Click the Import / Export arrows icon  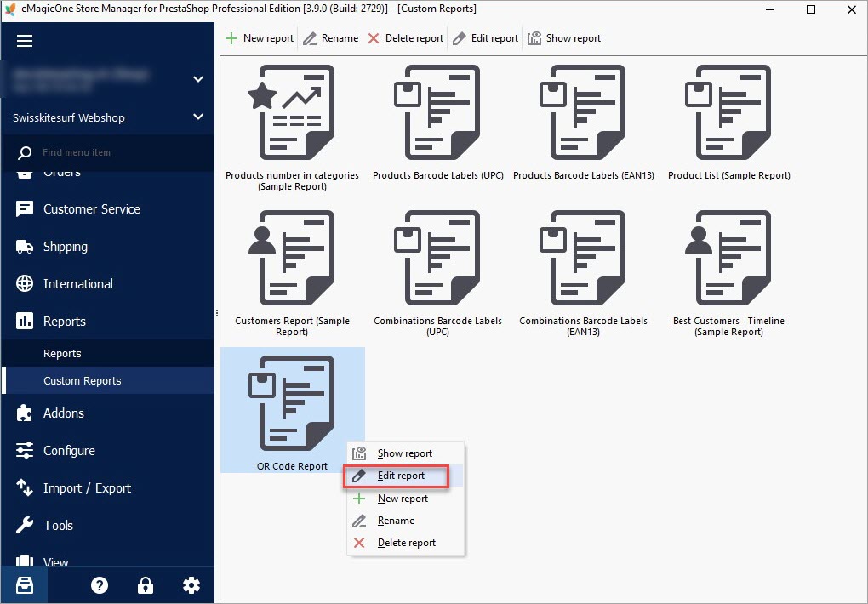(25, 487)
